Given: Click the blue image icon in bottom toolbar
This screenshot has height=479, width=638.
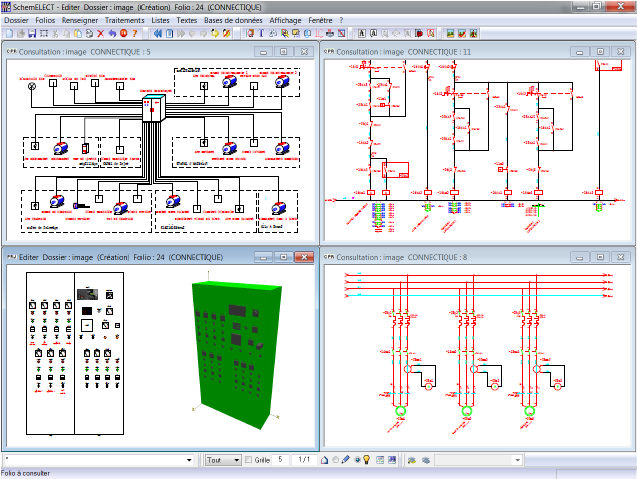Looking at the screenshot, I should 392,460.
